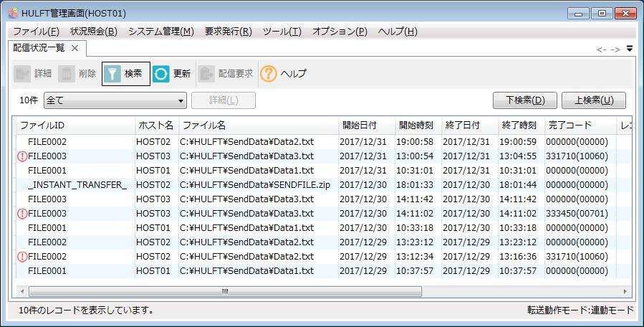644x327 pixels.
Task: Open the システム管理(M) menu
Action: 161,32
